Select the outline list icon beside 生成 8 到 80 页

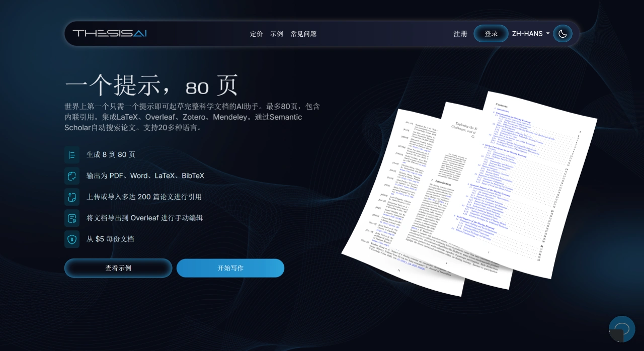[x=71, y=155]
